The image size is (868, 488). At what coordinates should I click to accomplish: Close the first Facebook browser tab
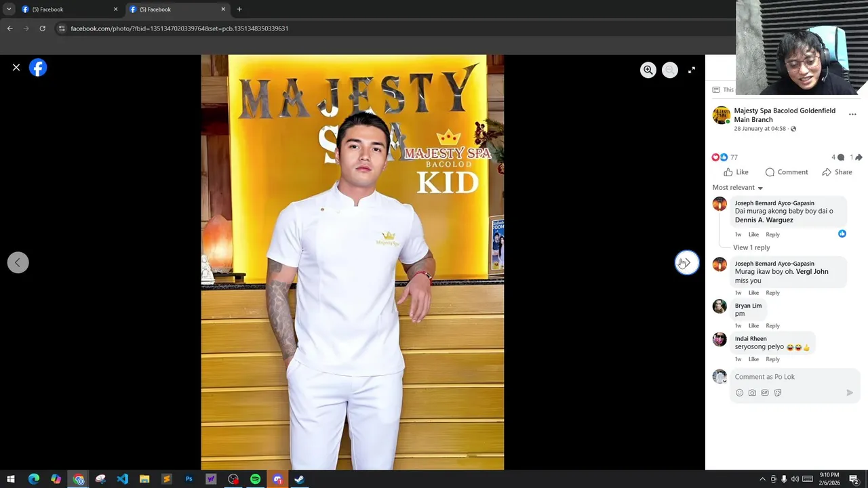[x=115, y=9]
